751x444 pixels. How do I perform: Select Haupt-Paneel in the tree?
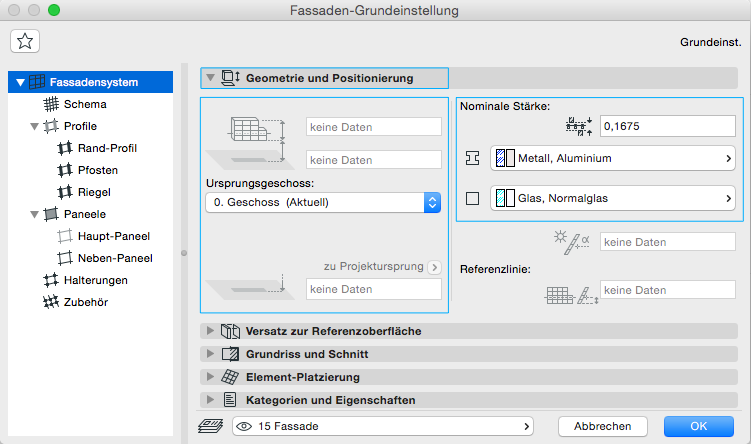point(113,236)
